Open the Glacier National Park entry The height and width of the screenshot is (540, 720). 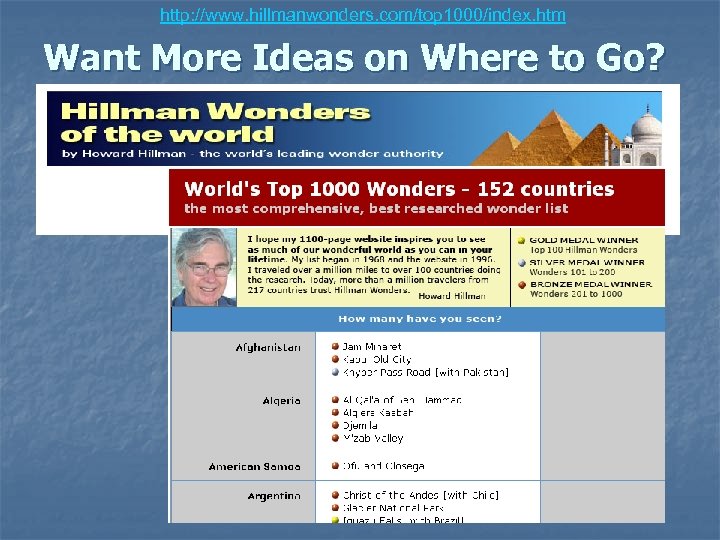click(x=393, y=508)
